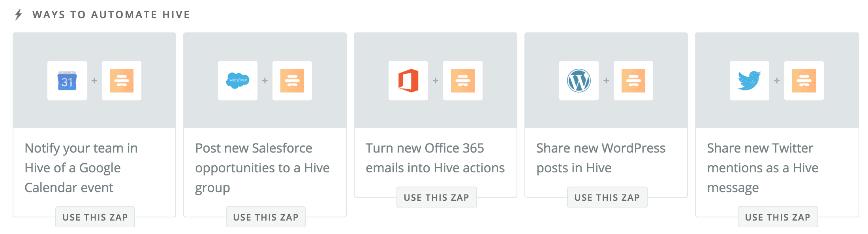Click Use This Zap for Office 365 emails
The height and width of the screenshot is (234, 868).
[x=436, y=197]
